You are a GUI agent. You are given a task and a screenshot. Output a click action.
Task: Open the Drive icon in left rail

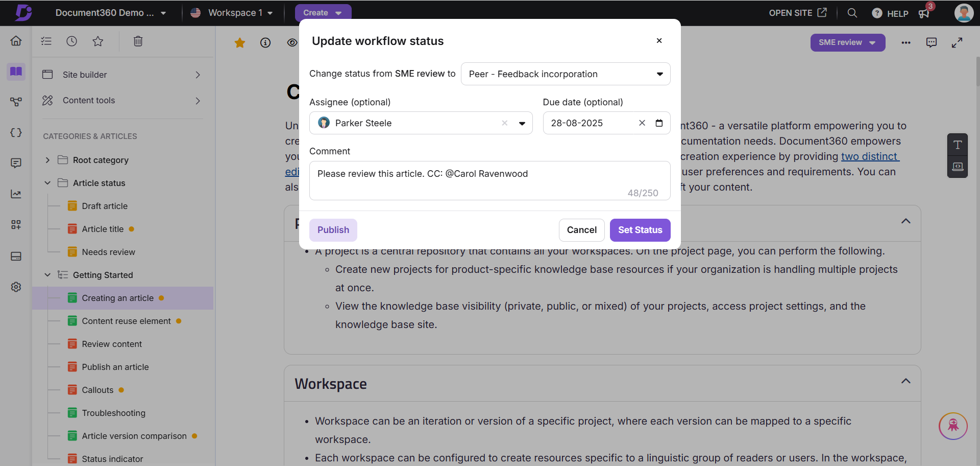pyautogui.click(x=16, y=256)
